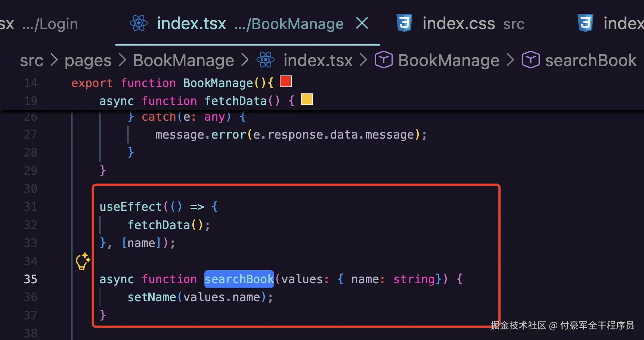Click fetchData(); on line 32
The image size is (644, 340).
(x=169, y=225)
